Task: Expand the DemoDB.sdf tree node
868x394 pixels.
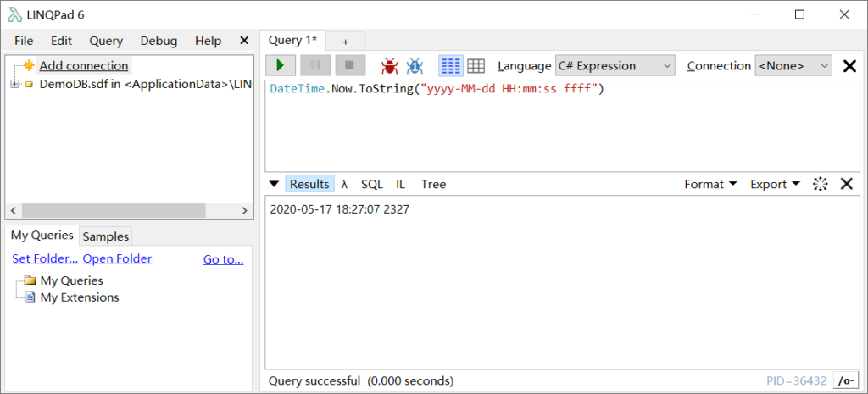Action: pos(14,84)
